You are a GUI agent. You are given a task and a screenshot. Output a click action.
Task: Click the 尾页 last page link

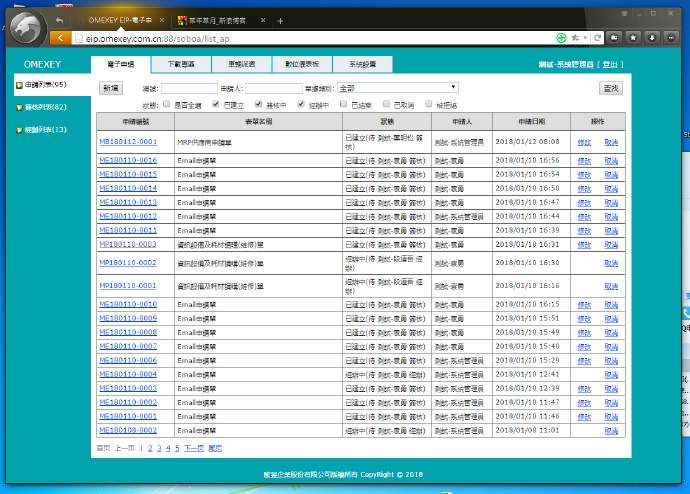point(215,448)
